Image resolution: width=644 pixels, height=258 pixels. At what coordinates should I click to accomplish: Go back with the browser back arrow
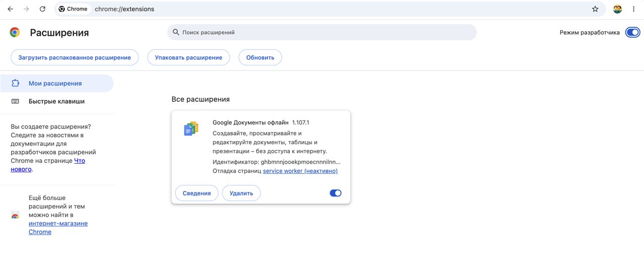10,9
